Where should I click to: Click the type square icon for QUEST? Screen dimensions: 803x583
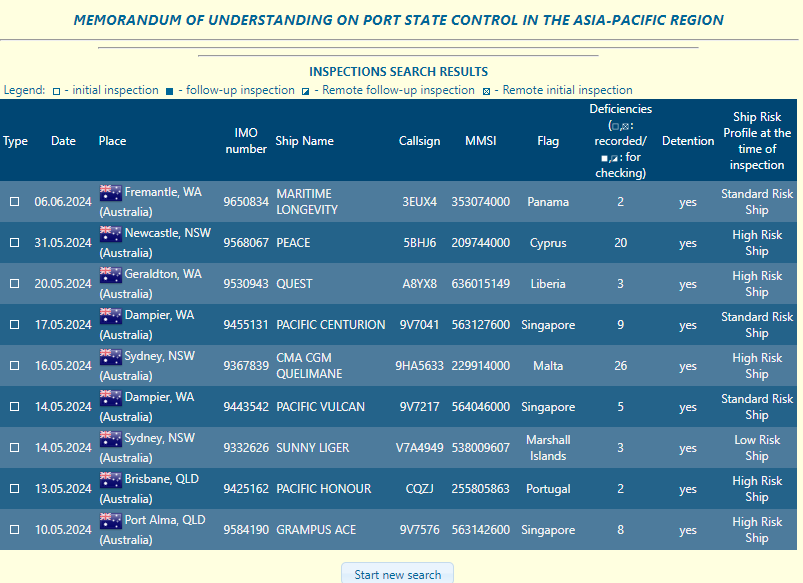[x=14, y=283]
